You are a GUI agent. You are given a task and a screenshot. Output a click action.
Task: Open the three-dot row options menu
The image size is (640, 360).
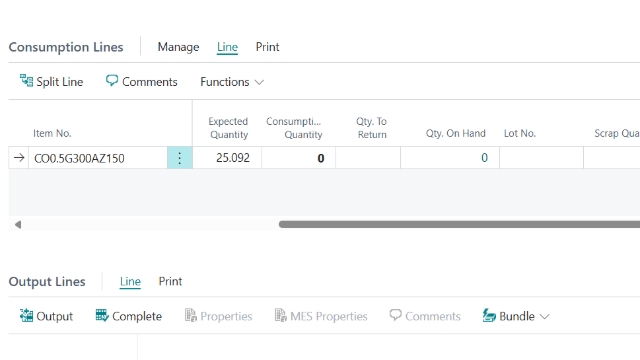(180, 158)
